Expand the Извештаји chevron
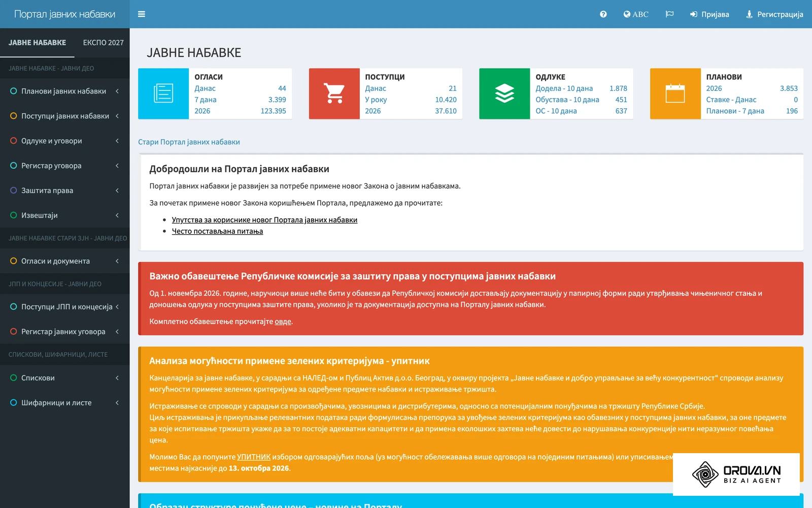Image resolution: width=812 pixels, height=508 pixels. click(117, 215)
